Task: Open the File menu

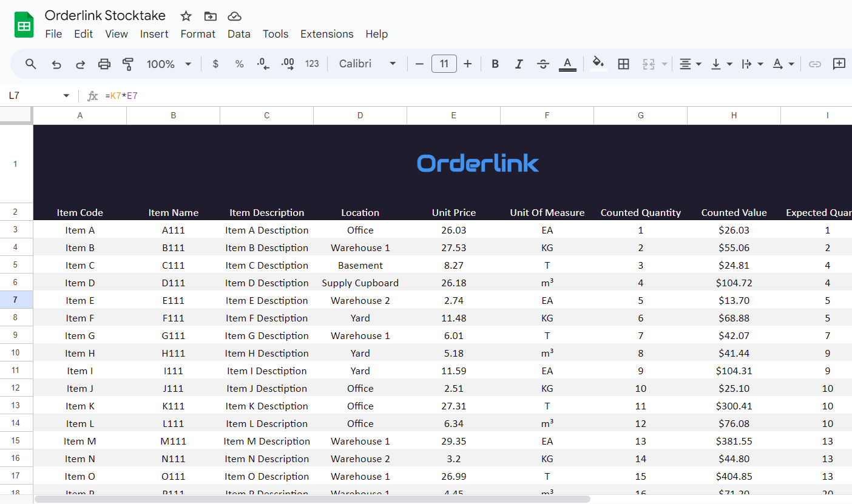Action: [53, 34]
